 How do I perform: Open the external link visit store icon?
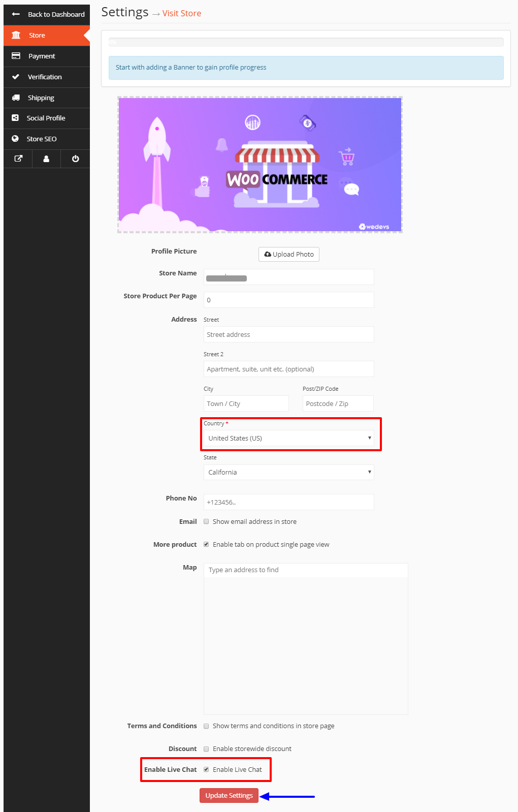pyautogui.click(x=18, y=159)
